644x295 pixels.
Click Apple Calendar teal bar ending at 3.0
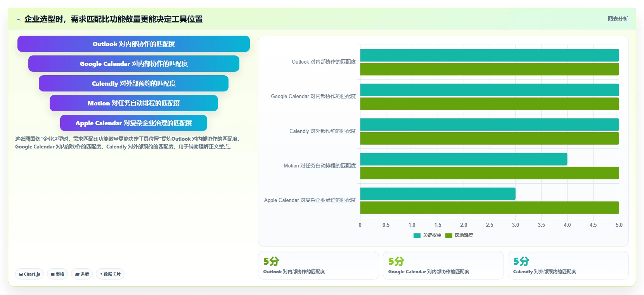(x=438, y=194)
